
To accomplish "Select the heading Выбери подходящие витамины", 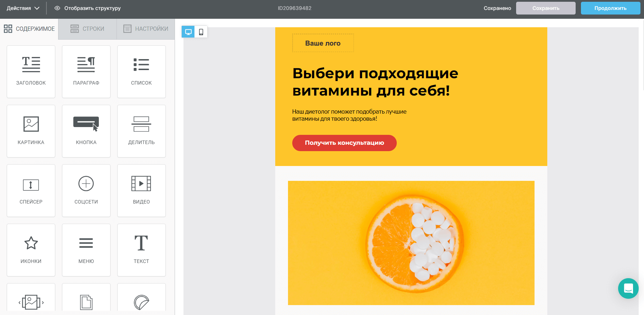I will coord(375,82).
